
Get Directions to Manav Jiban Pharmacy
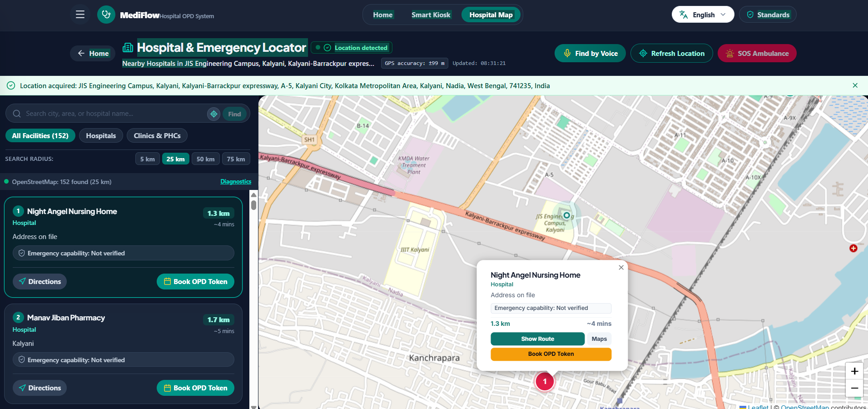pos(40,388)
